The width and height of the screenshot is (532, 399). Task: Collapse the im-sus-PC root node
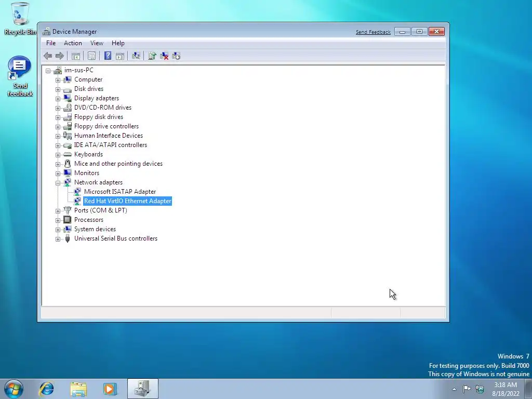(48, 71)
